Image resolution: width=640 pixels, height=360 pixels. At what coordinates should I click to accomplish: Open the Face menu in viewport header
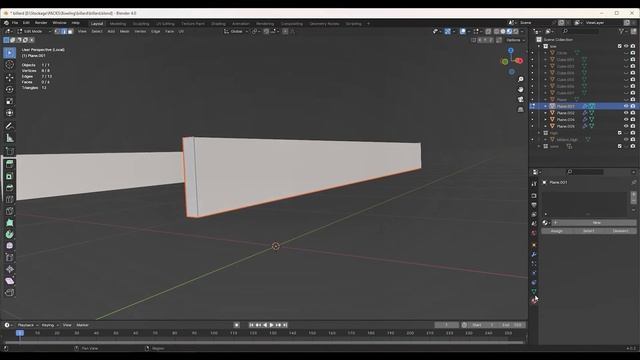pyautogui.click(x=169, y=31)
